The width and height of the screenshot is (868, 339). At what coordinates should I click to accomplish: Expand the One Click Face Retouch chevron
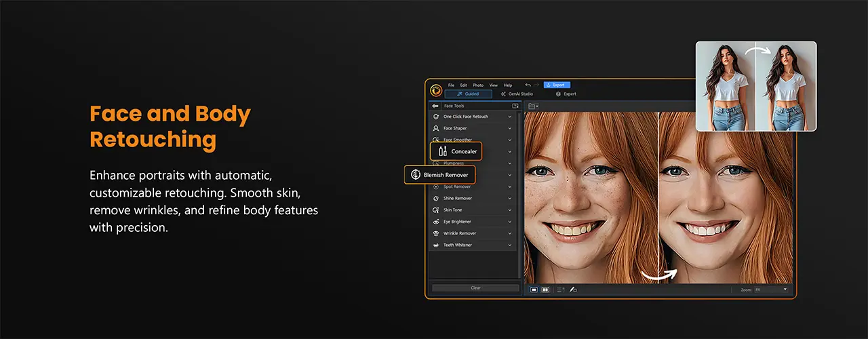[x=510, y=117]
